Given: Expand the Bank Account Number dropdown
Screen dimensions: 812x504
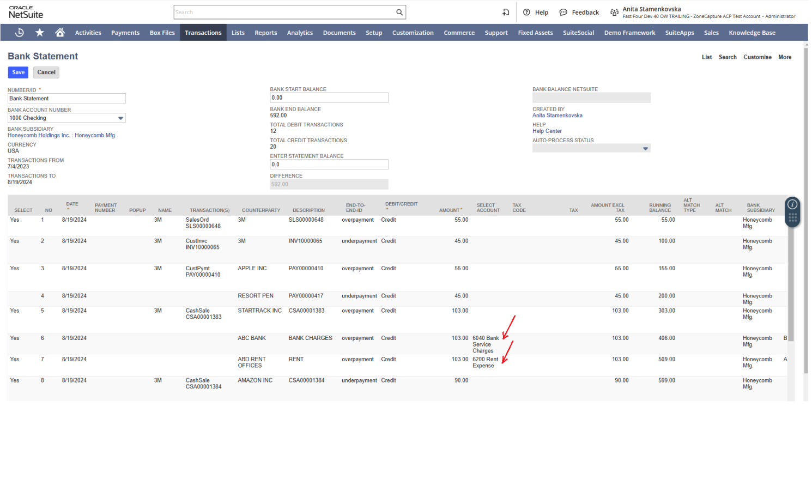Looking at the screenshot, I should click(x=120, y=118).
